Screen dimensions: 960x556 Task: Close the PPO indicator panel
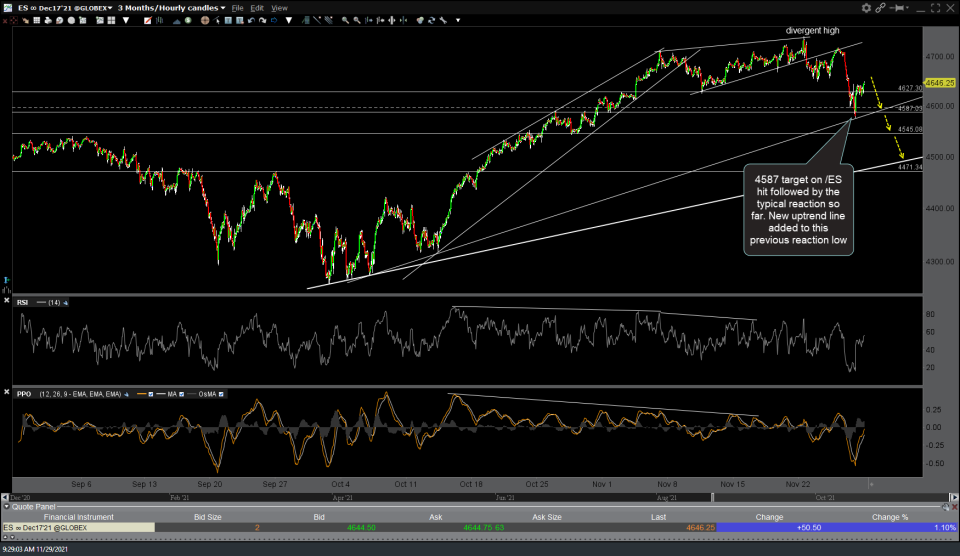pyautogui.click(x=6, y=391)
